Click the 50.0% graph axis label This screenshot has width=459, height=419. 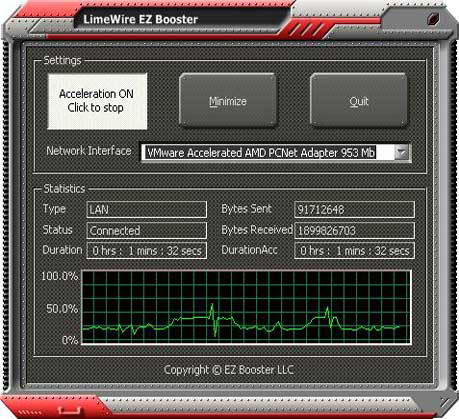point(62,308)
